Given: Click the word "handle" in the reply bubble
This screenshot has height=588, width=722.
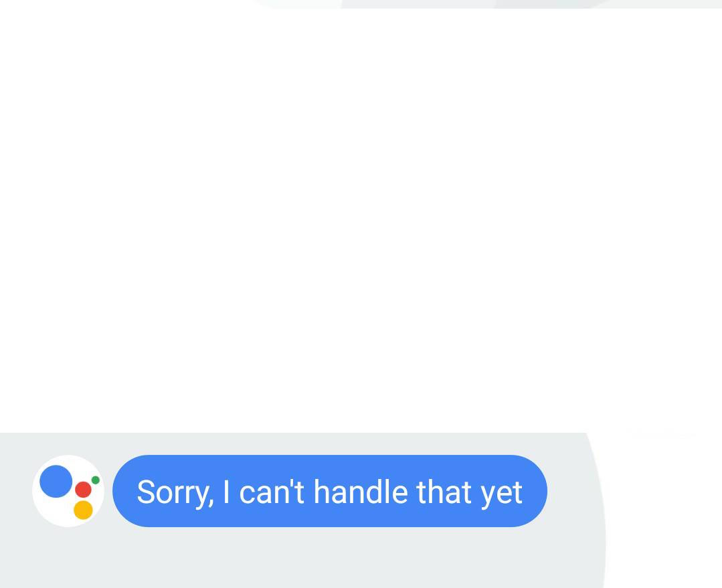Looking at the screenshot, I should point(361,492).
